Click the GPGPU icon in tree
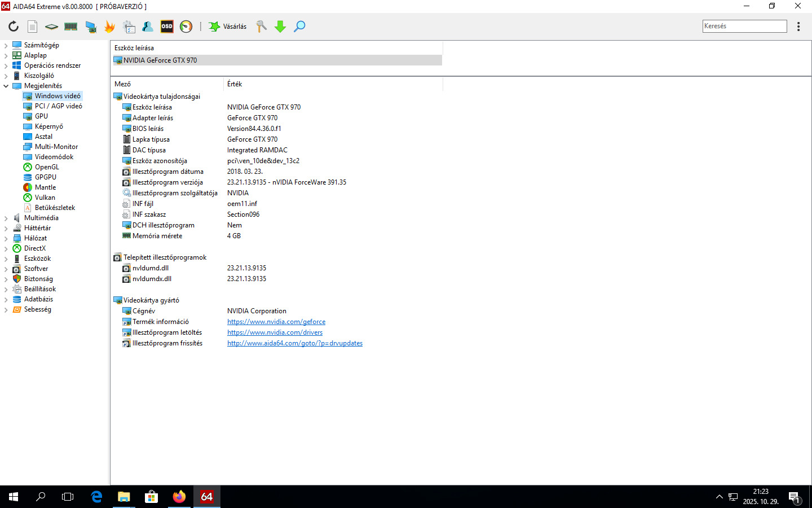Viewport: 812px width, 508px height. click(28, 177)
